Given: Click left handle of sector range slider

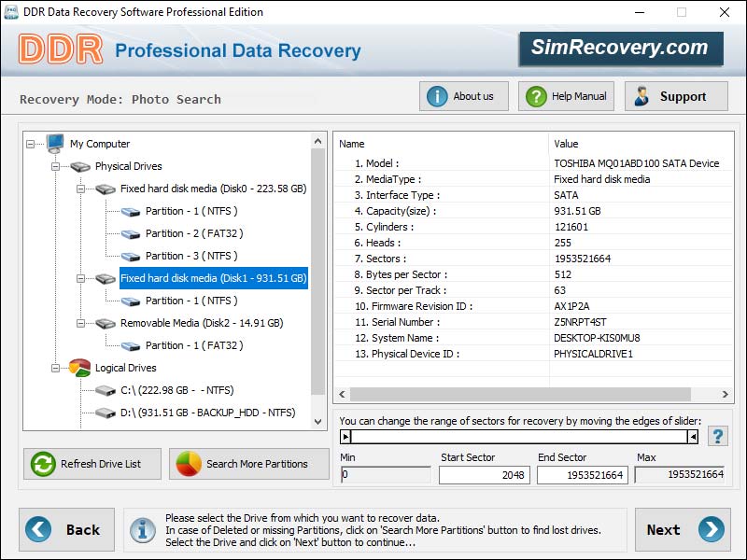Looking at the screenshot, I should pos(345,436).
